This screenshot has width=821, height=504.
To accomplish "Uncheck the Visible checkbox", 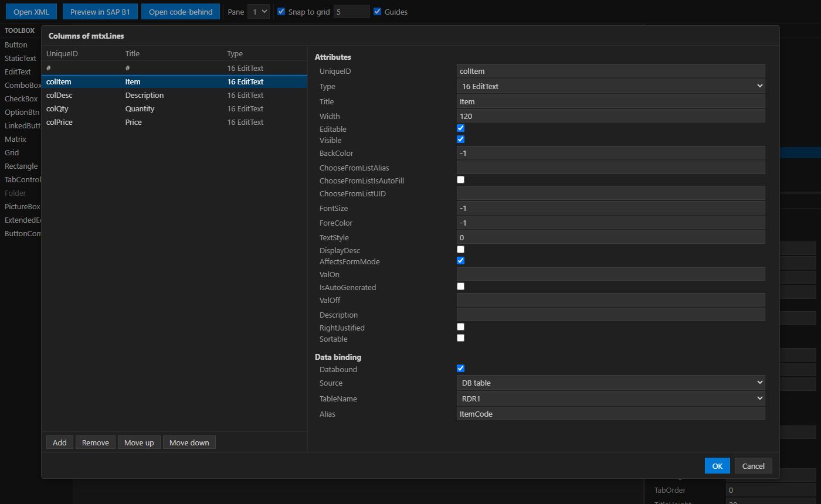I will tap(460, 139).
